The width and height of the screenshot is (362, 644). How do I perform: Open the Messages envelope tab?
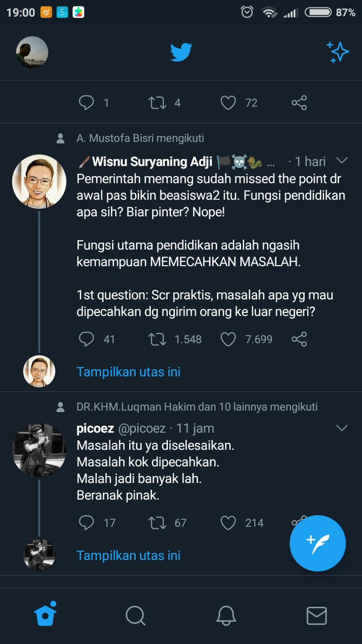click(x=317, y=616)
